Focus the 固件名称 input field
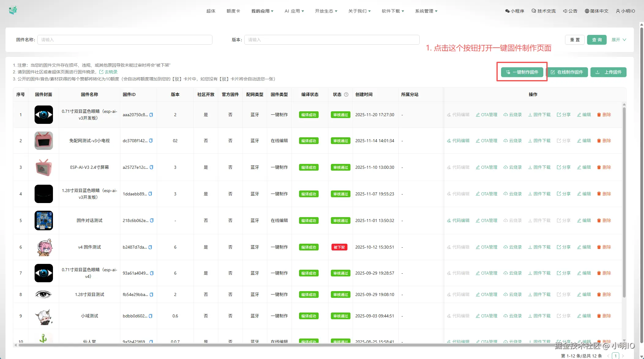This screenshot has width=644, height=359. 125,40
